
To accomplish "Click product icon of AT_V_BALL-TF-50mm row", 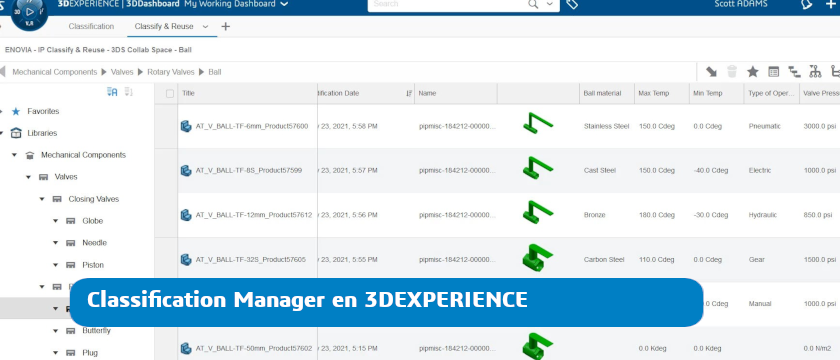I will coord(186,348).
